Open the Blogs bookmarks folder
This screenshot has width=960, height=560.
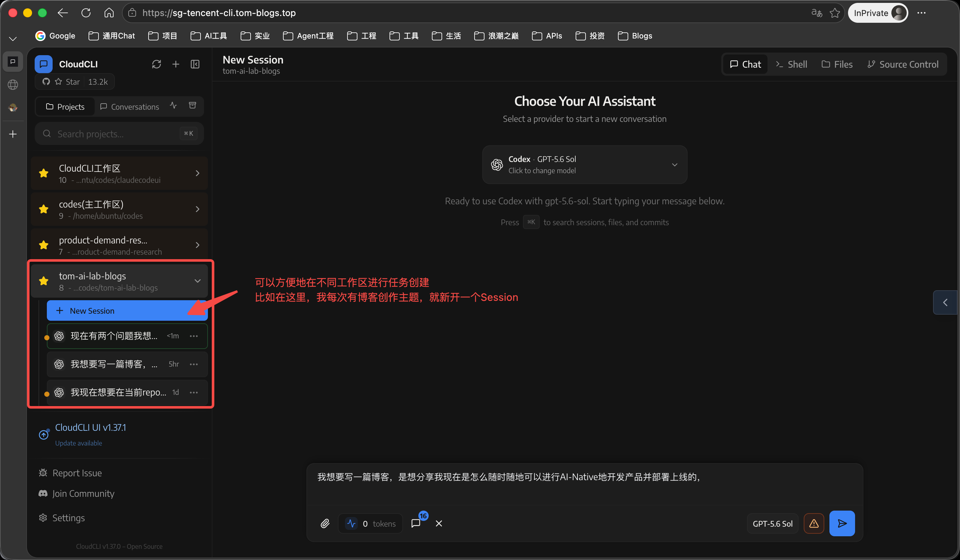635,36
